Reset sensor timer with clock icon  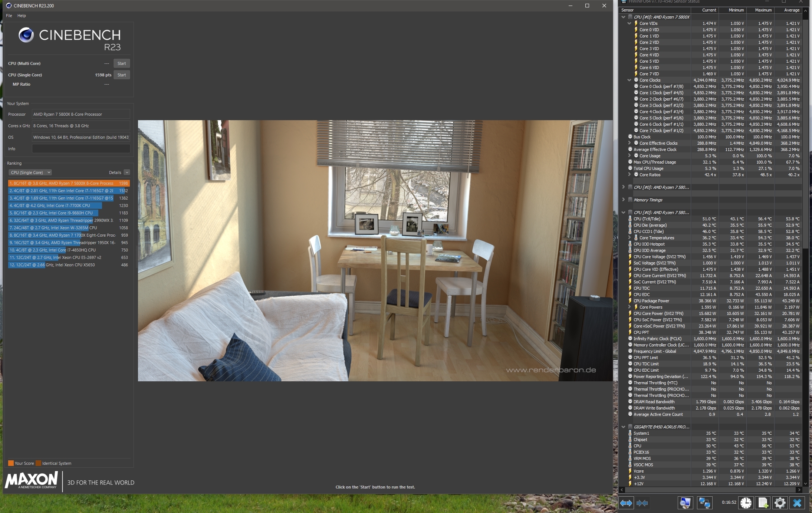click(746, 503)
